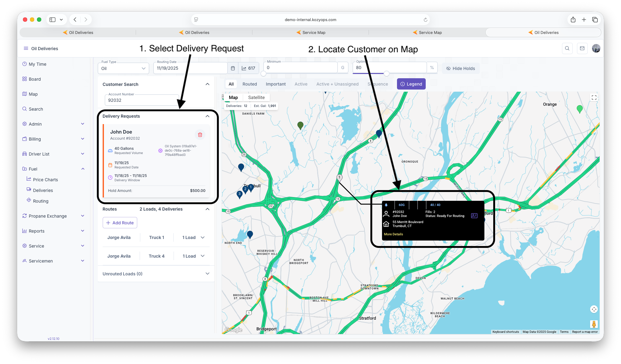Switch map to Satellite view

pos(256,97)
